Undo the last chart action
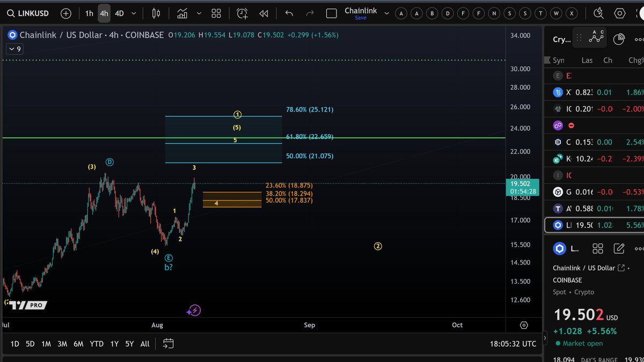 point(288,13)
